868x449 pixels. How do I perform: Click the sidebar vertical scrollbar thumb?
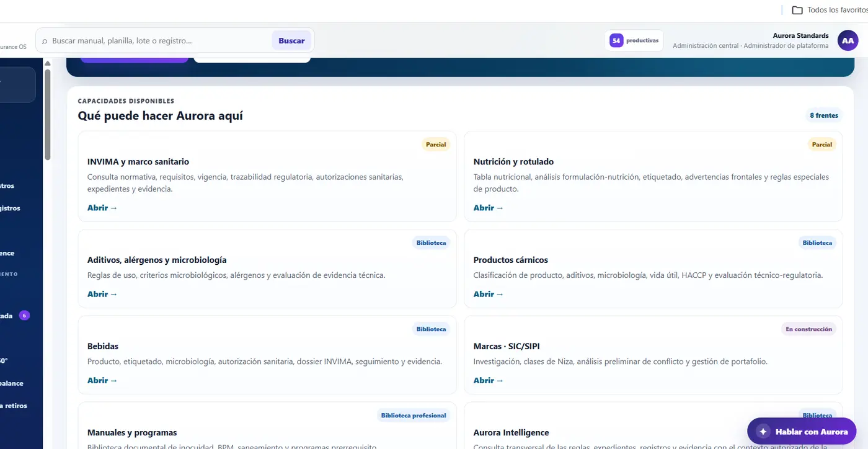tap(48, 114)
